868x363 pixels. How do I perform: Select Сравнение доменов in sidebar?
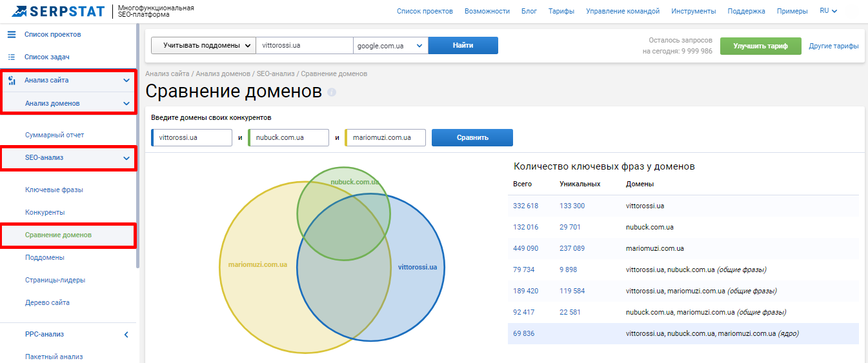coord(58,235)
